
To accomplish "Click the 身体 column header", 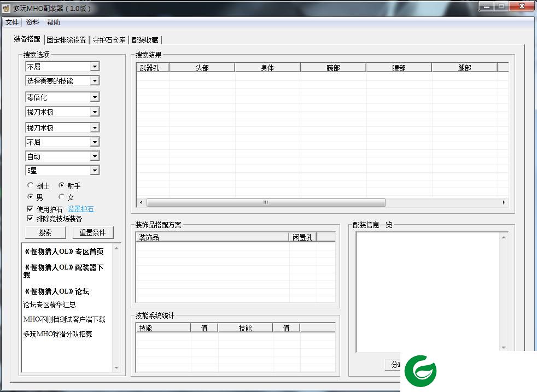I will [x=267, y=67].
